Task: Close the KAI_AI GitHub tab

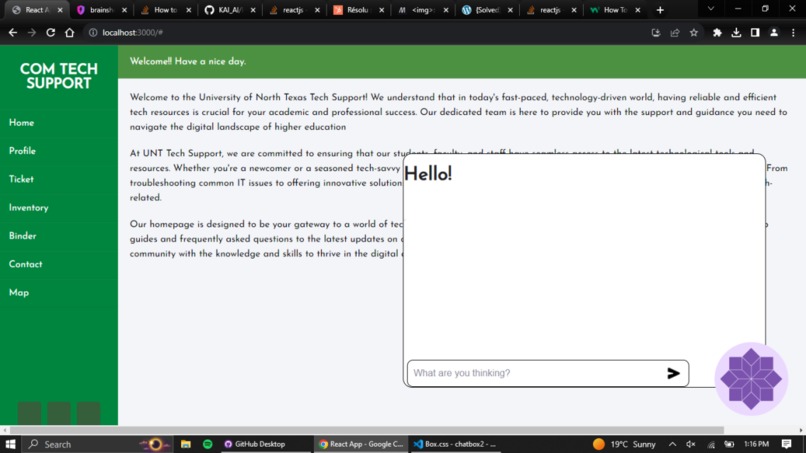Action: (253, 10)
